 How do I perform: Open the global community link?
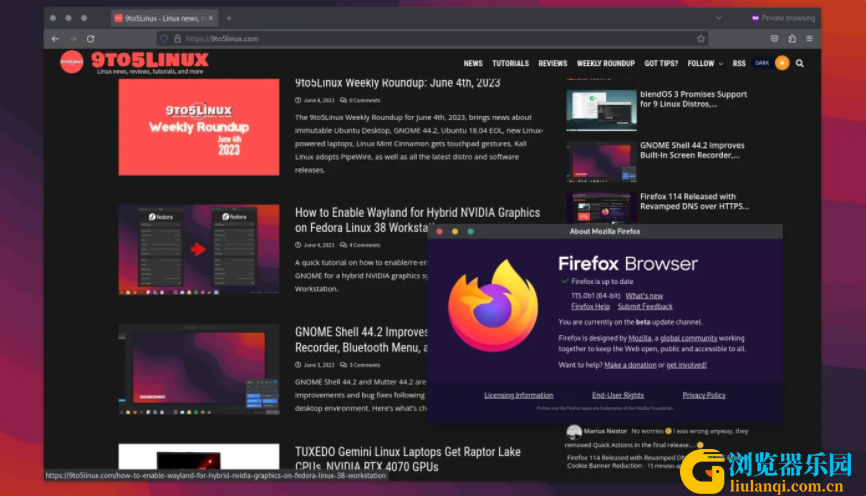689,338
